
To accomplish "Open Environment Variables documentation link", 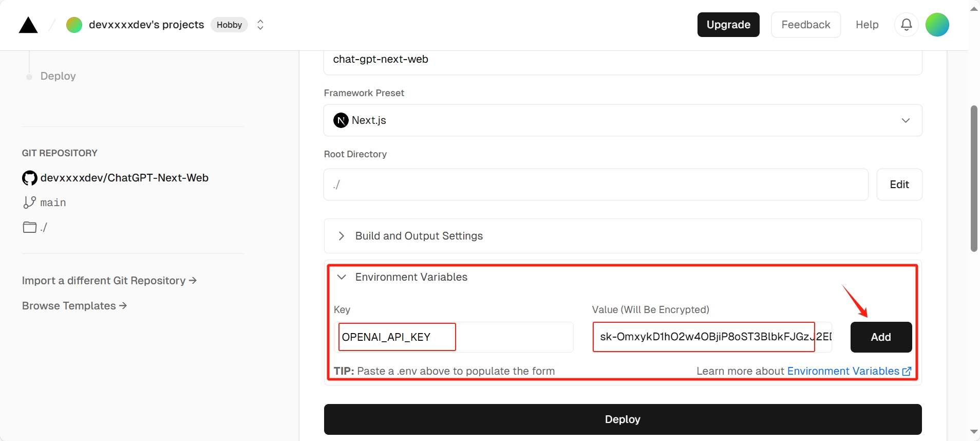I will click(x=843, y=371).
